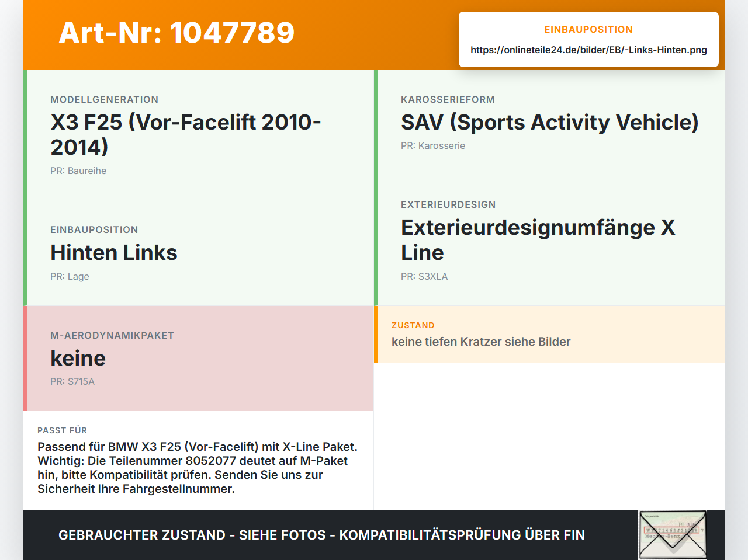Select the SAV Sports Activity Vehicle card
This screenshot has height=560, width=748.
tap(549, 123)
